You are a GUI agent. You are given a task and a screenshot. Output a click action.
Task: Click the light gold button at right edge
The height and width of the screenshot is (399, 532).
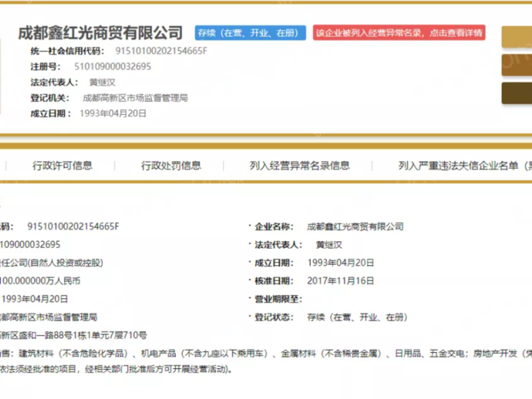click(517, 37)
